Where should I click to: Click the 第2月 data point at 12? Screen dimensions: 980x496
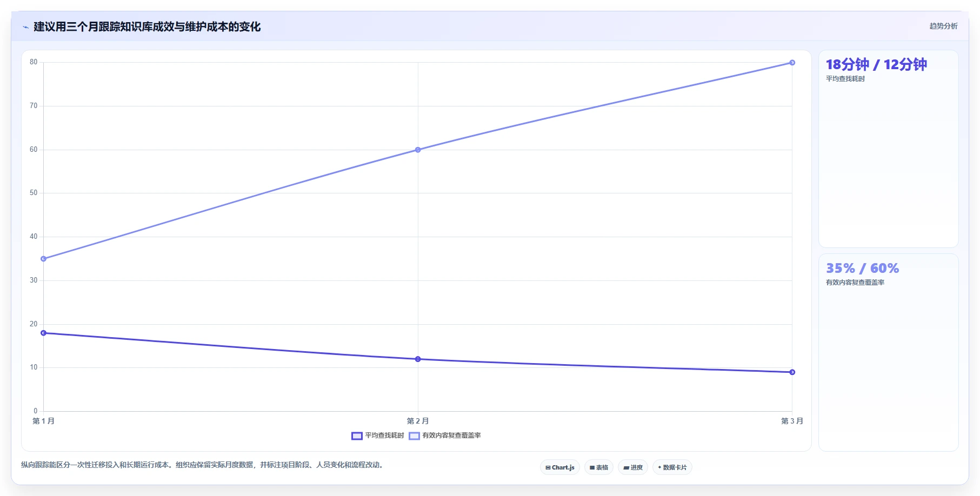point(418,359)
